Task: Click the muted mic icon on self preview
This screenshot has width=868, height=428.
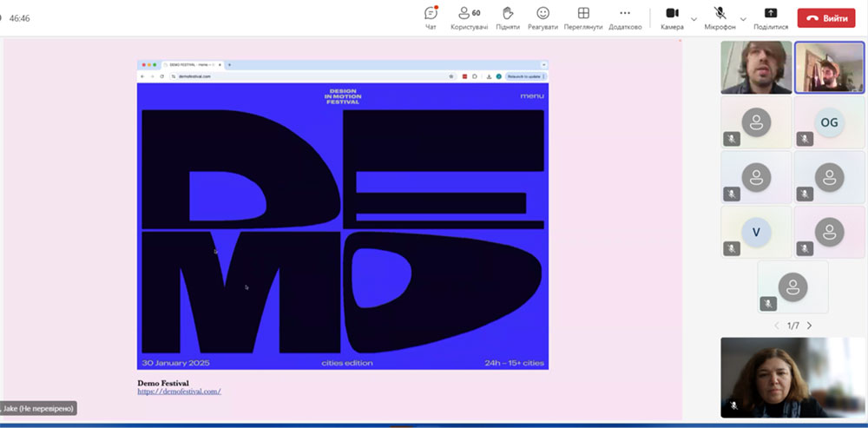Action: pos(733,405)
